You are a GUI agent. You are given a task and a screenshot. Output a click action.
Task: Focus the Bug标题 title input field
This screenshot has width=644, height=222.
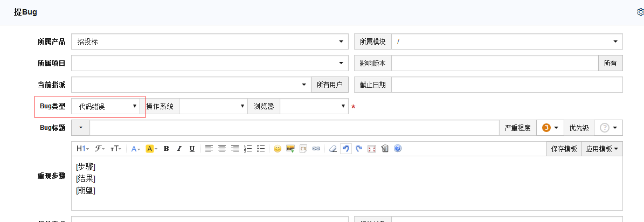tap(294, 128)
